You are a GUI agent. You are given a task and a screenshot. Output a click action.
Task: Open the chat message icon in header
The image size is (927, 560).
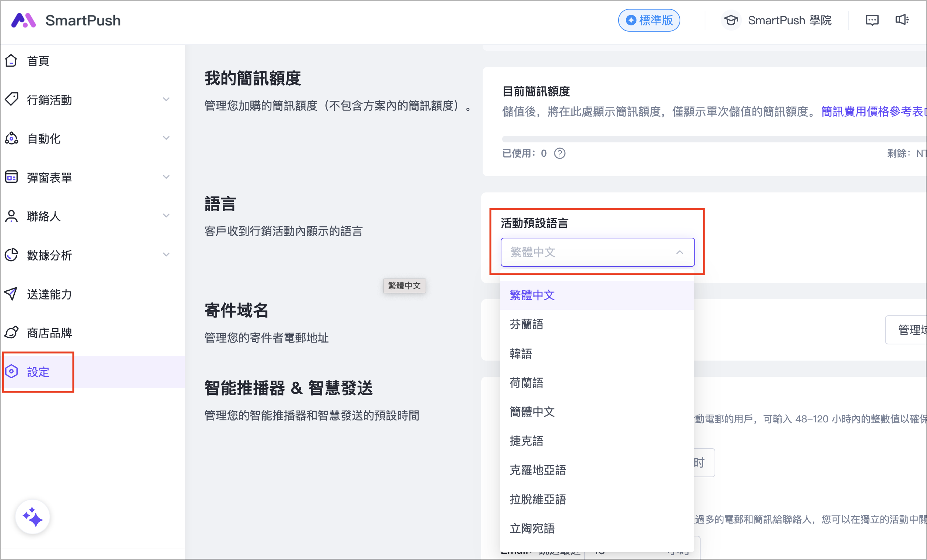(x=872, y=20)
